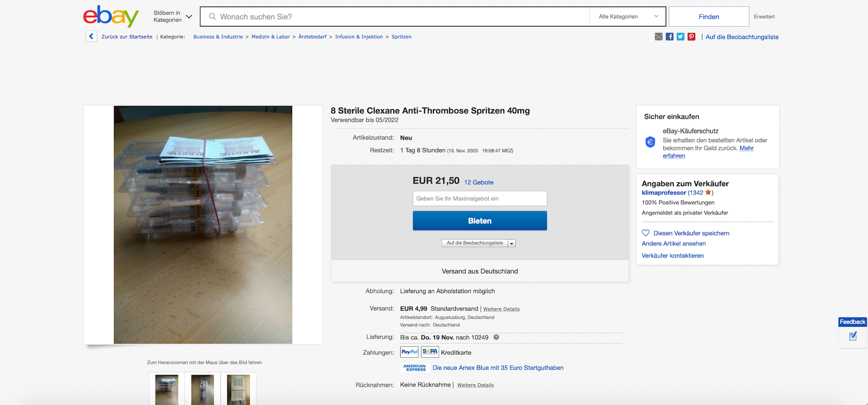The image size is (868, 405).
Task: Open seller klimaprofessor profile
Action: (664, 193)
